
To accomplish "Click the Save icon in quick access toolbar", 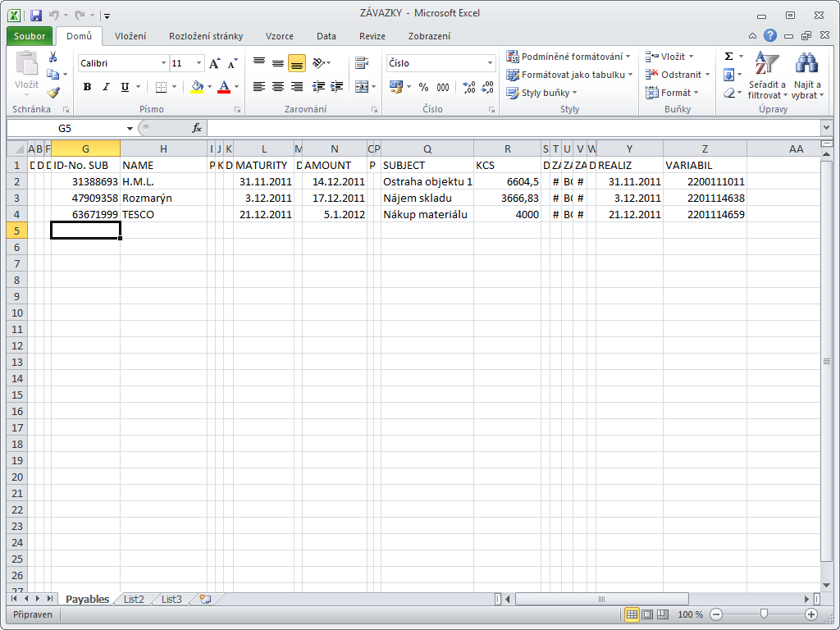I will click(36, 15).
